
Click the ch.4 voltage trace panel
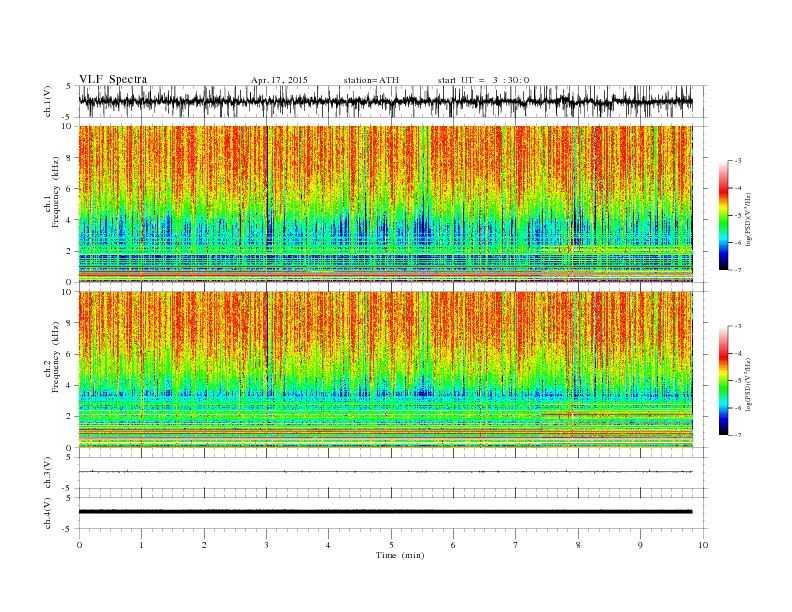(x=393, y=513)
